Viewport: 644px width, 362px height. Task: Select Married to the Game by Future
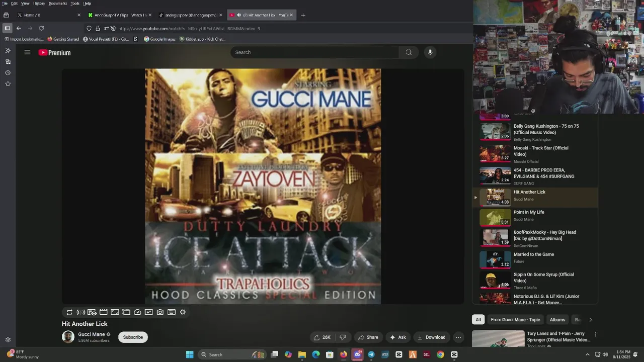[x=535, y=259]
